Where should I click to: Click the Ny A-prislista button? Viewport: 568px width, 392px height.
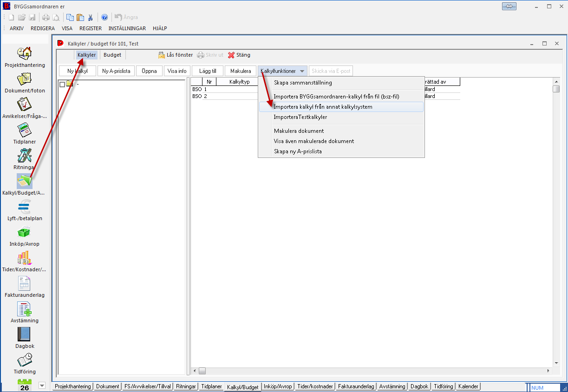click(x=117, y=71)
